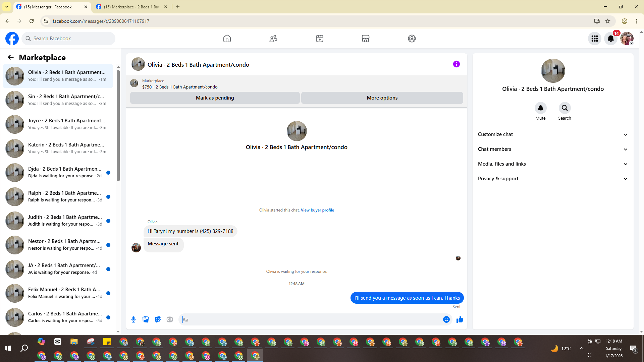Open the sticker picker icon
The image size is (644, 362).
click(x=158, y=319)
